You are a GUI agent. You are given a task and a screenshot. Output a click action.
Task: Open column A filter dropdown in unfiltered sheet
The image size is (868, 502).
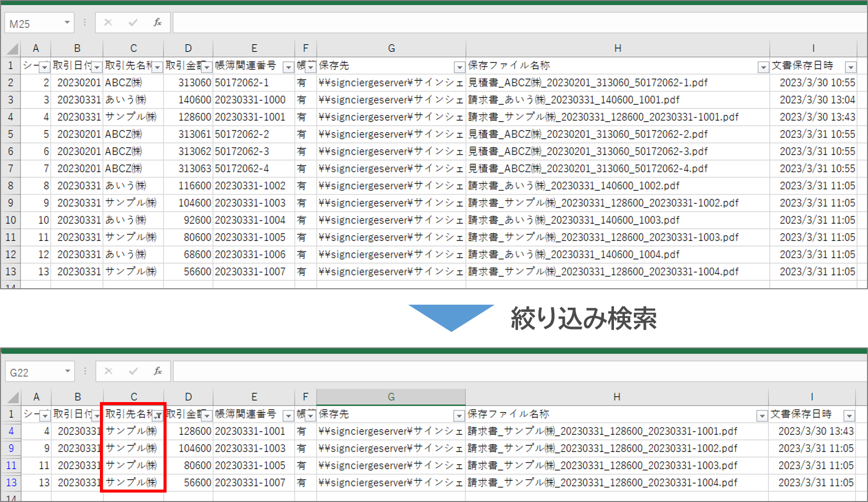click(45, 67)
